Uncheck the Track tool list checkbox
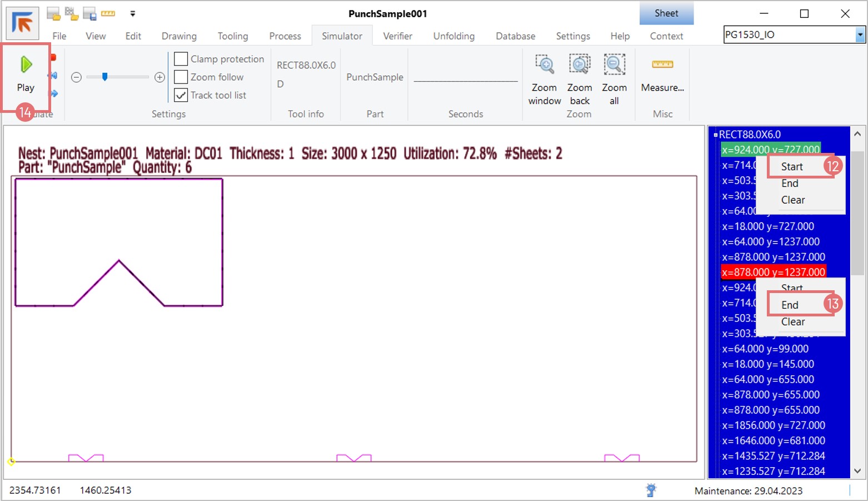This screenshot has height=501, width=868. point(181,95)
